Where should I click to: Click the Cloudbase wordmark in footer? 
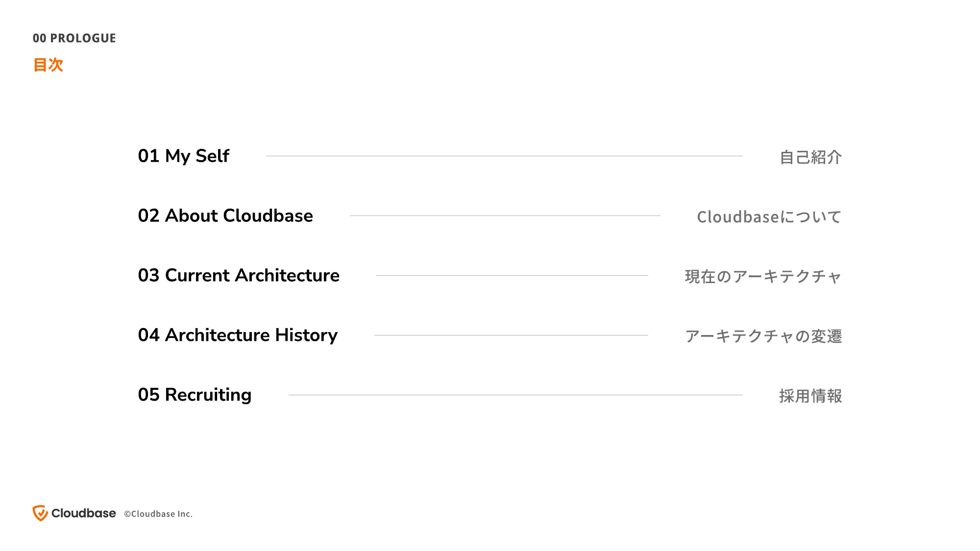83,513
